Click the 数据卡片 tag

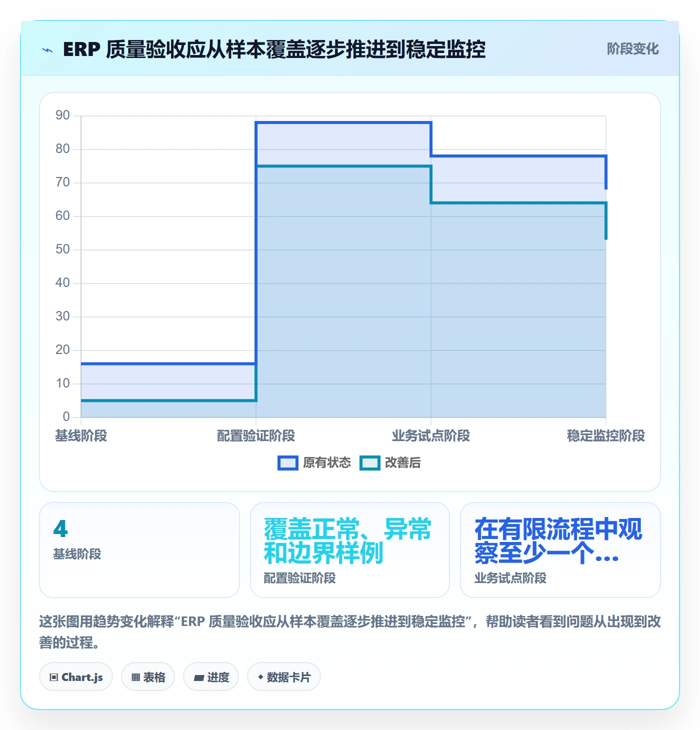tap(284, 677)
